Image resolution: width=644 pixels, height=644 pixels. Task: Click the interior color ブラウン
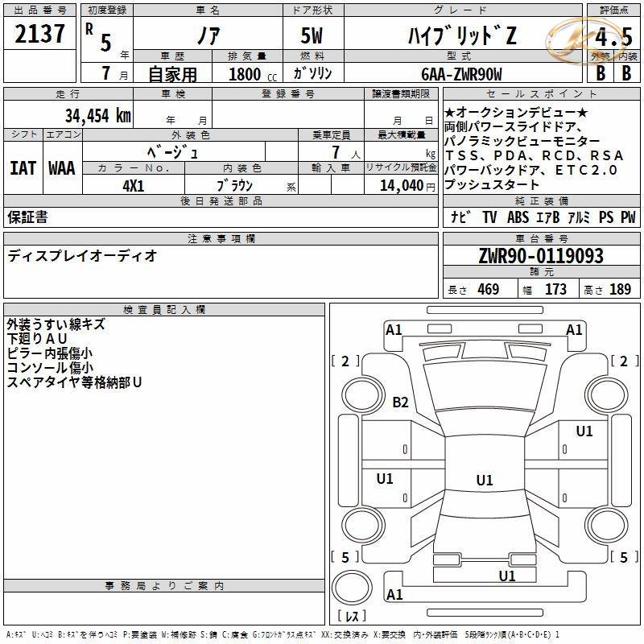[x=235, y=186]
